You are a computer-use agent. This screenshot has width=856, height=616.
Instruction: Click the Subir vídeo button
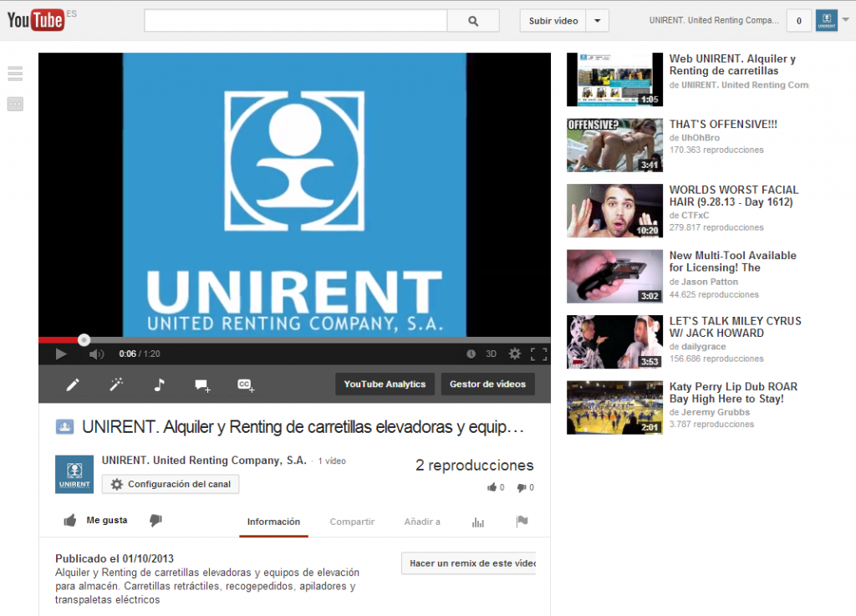(553, 21)
